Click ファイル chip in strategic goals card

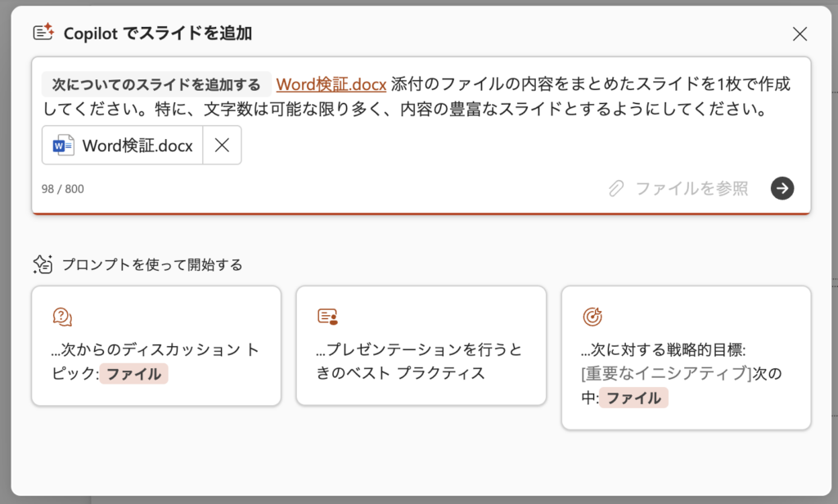tap(633, 398)
